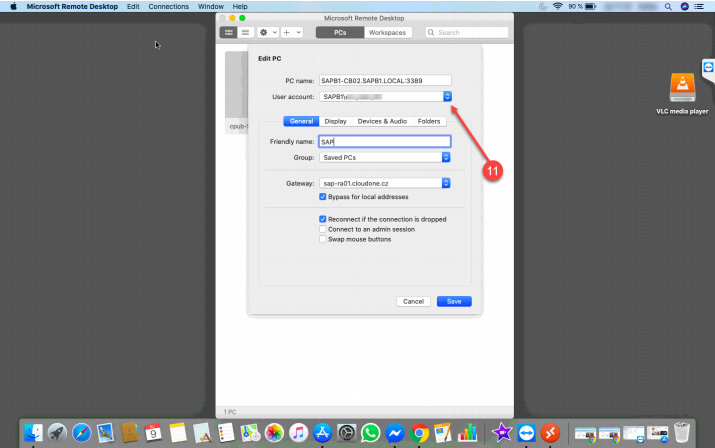Open WhatsApp in the dock
Viewport: 715px width, 448px height.
371,432
